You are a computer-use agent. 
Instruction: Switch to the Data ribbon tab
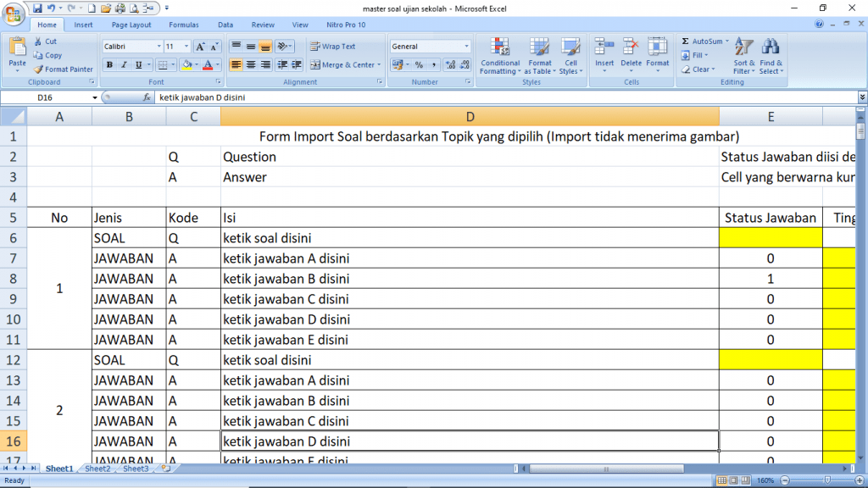(x=225, y=25)
